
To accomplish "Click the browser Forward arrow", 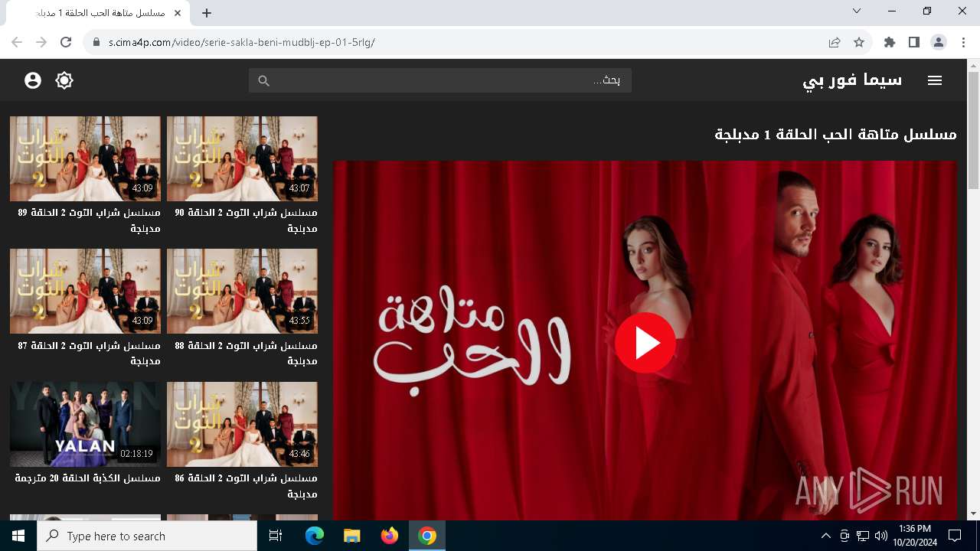I will 41,42.
